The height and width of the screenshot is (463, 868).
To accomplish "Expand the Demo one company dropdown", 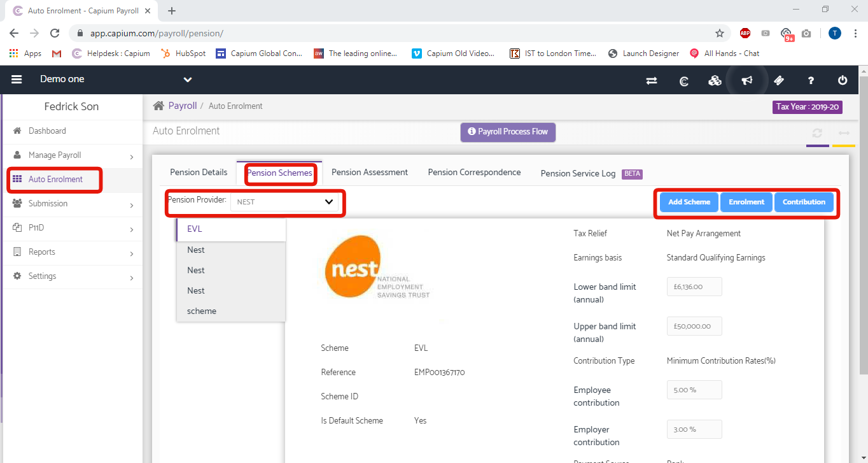I will click(x=187, y=80).
